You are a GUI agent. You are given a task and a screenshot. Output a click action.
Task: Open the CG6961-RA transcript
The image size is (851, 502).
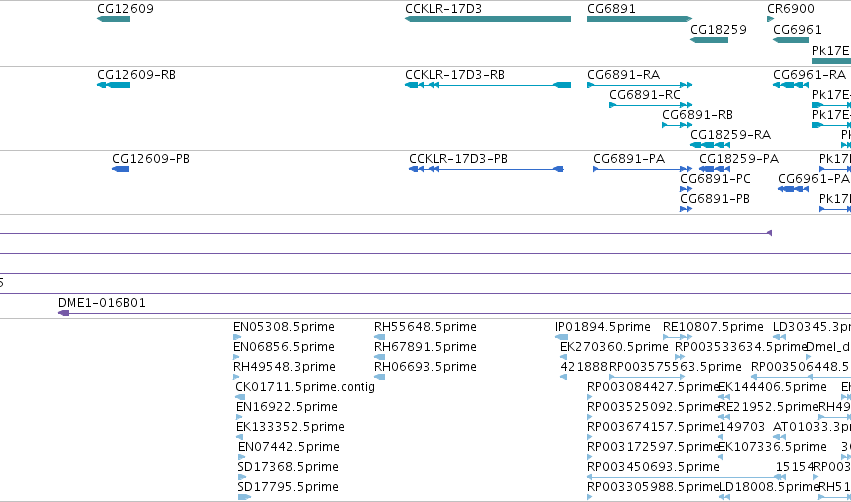[809, 75]
